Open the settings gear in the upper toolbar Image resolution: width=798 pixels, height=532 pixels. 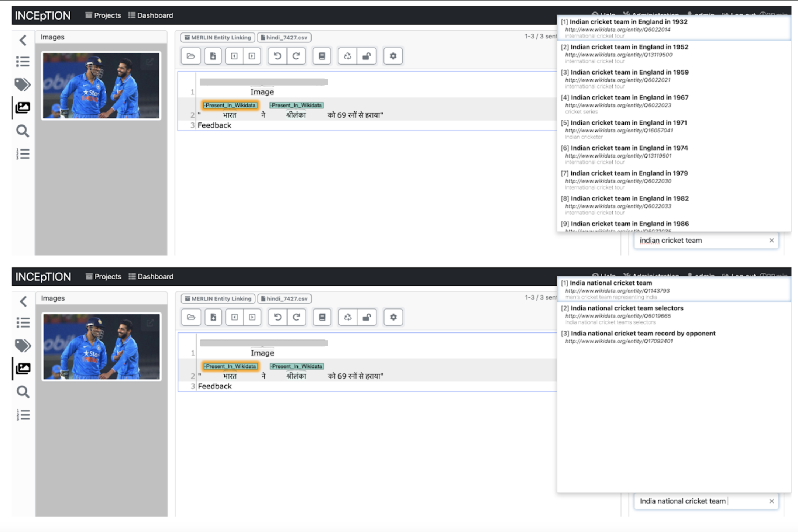393,56
